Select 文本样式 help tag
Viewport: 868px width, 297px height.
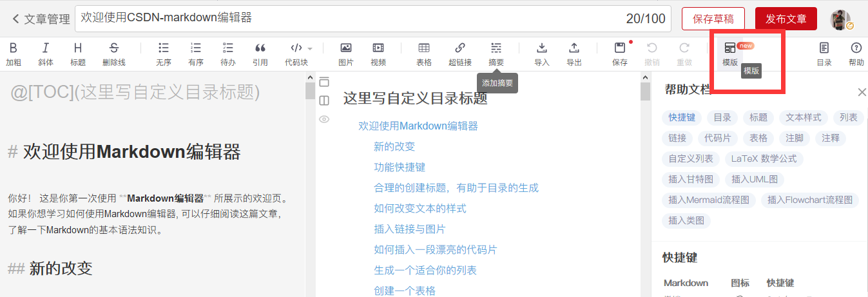803,117
